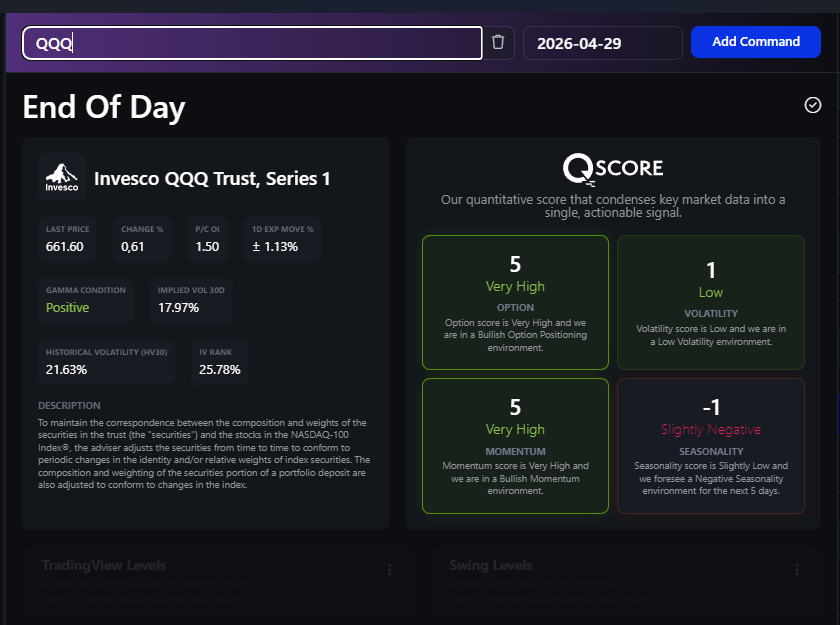Click the Last Price value 661.60
The width and height of the screenshot is (840, 625).
(x=65, y=247)
